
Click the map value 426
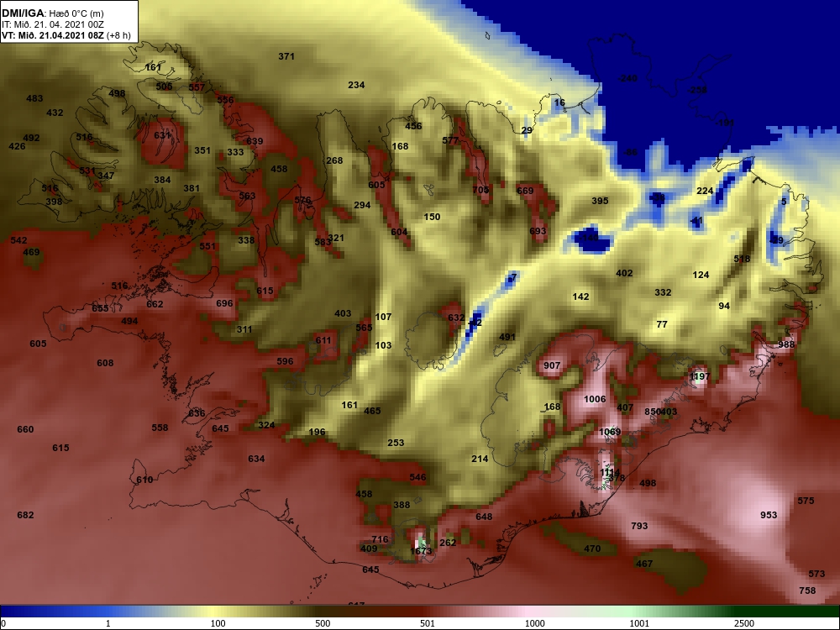[17, 145]
